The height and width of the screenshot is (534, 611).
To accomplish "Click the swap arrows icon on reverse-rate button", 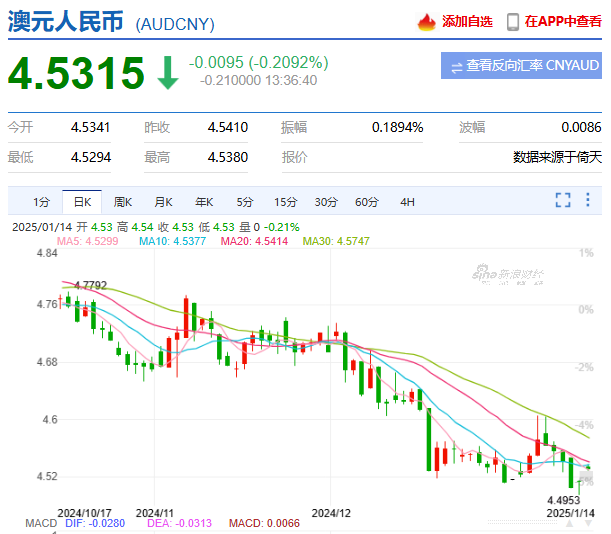I will click(457, 67).
